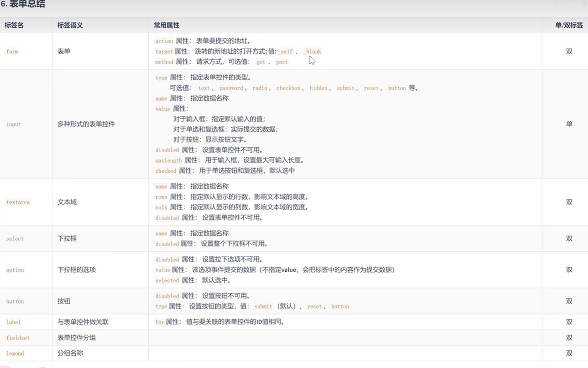Select the "input" tag name cell
Screen dimensions: 588x368
click(x=13, y=124)
